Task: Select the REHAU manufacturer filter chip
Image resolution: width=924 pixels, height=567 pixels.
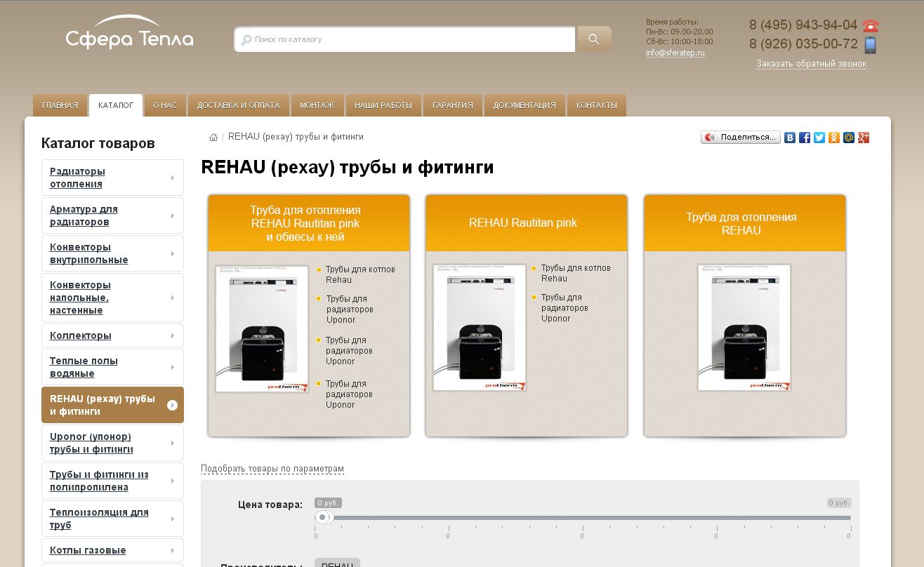Action: 337,563
